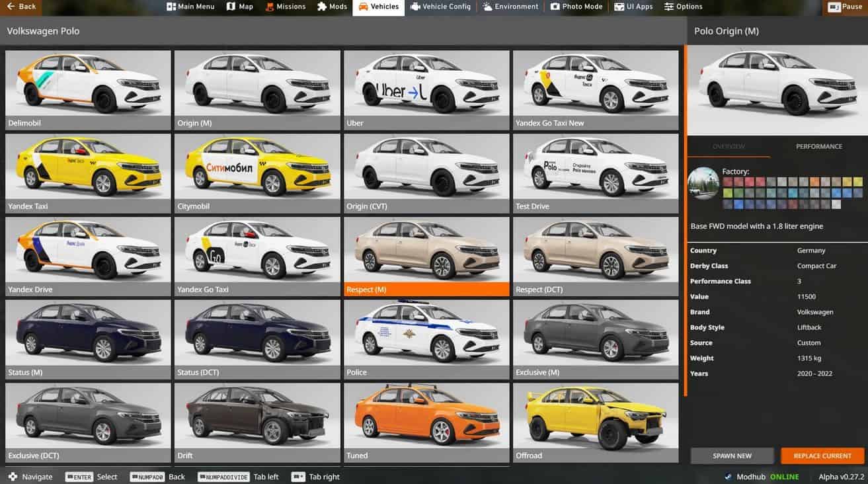Select the Overview tab
Image resolution: width=868 pixels, height=484 pixels.
(x=729, y=147)
